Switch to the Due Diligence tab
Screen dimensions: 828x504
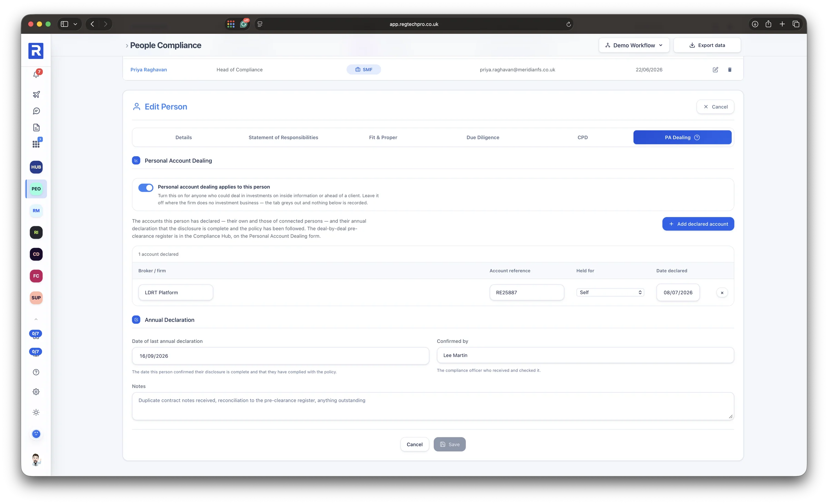click(483, 137)
